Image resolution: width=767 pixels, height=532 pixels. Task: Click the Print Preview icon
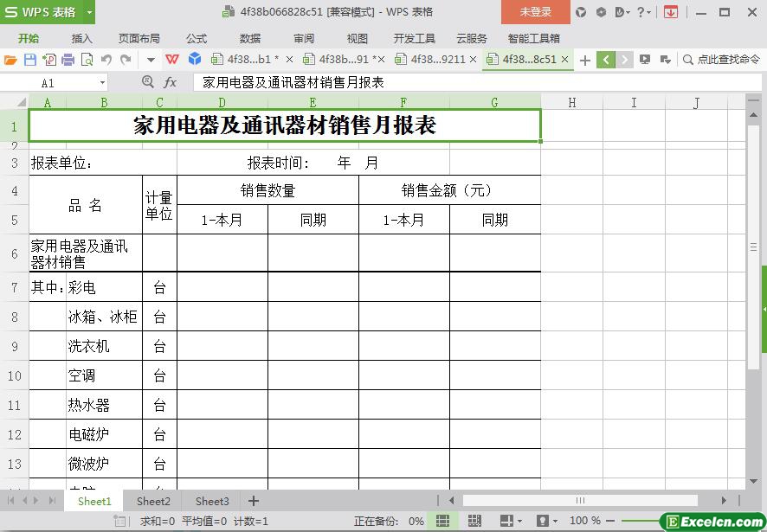(87, 60)
